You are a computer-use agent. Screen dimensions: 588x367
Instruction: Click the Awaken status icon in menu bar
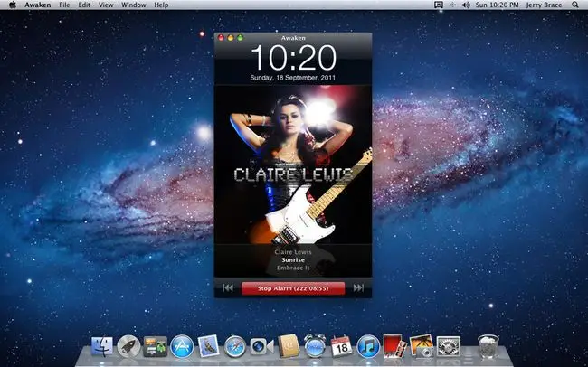438,5
